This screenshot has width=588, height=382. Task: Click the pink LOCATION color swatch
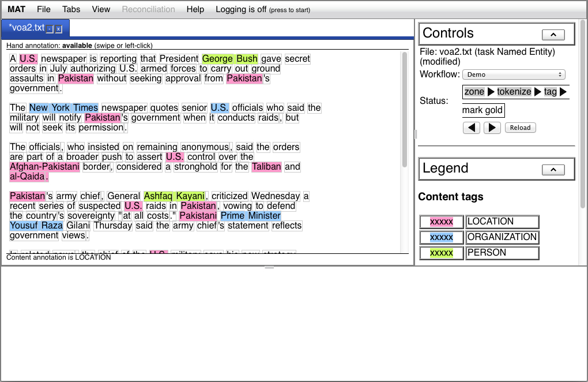[442, 222]
